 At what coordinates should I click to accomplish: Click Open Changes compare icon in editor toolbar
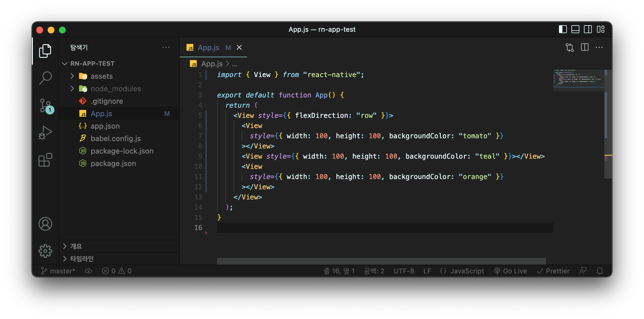click(569, 47)
